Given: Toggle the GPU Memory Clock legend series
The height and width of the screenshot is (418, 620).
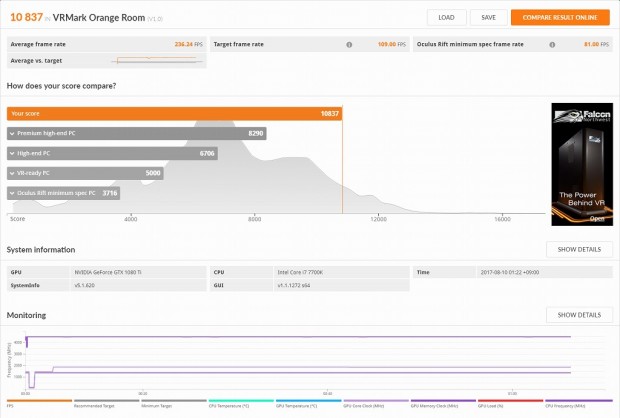Looking at the screenshot, I should pyautogui.click(x=443, y=403).
